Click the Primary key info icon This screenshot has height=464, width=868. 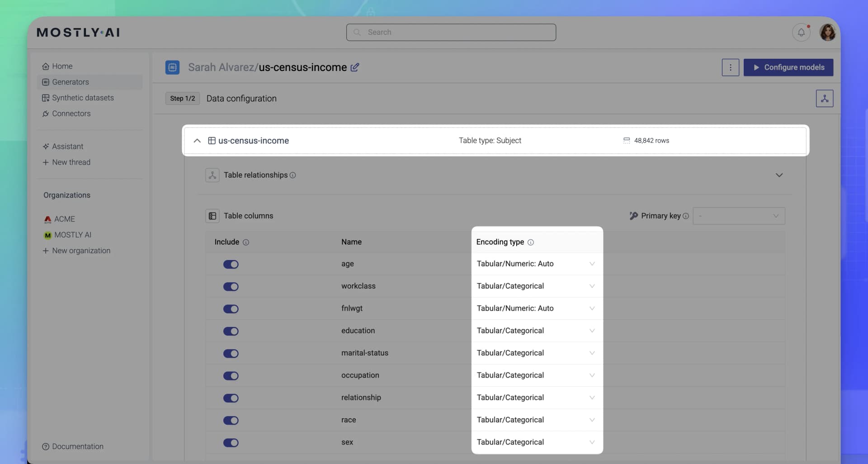(686, 216)
